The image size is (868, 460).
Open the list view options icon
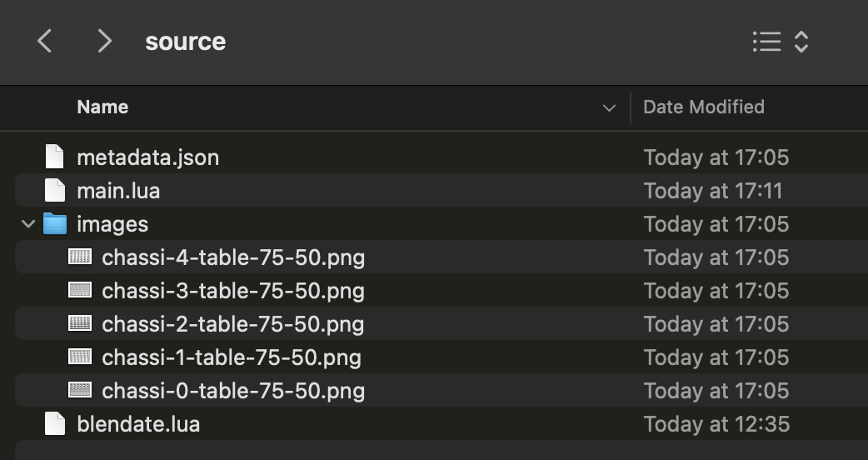pos(766,42)
